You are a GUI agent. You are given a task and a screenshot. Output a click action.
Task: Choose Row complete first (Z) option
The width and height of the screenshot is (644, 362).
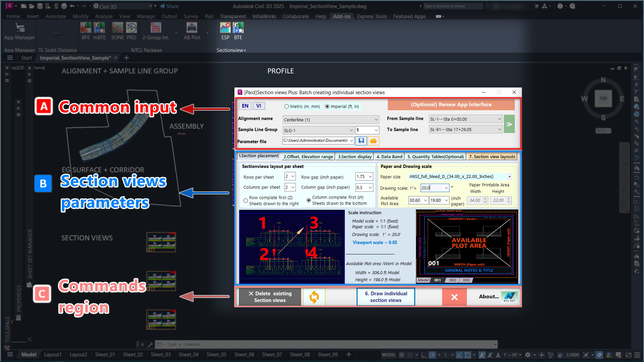pos(246,200)
